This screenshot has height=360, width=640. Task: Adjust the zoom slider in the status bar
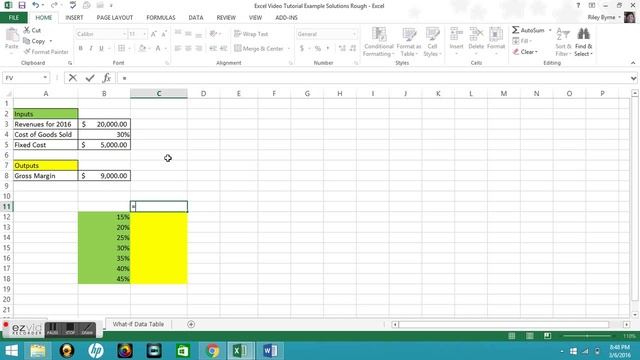coord(587,336)
